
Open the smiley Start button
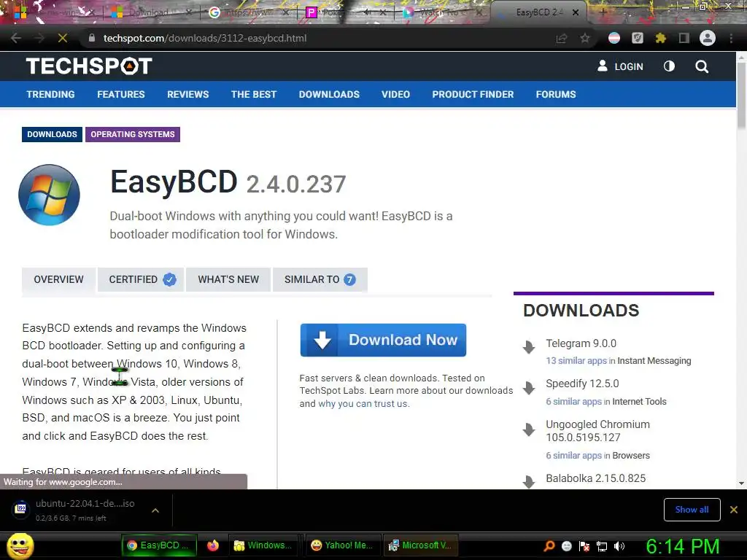(x=20, y=545)
